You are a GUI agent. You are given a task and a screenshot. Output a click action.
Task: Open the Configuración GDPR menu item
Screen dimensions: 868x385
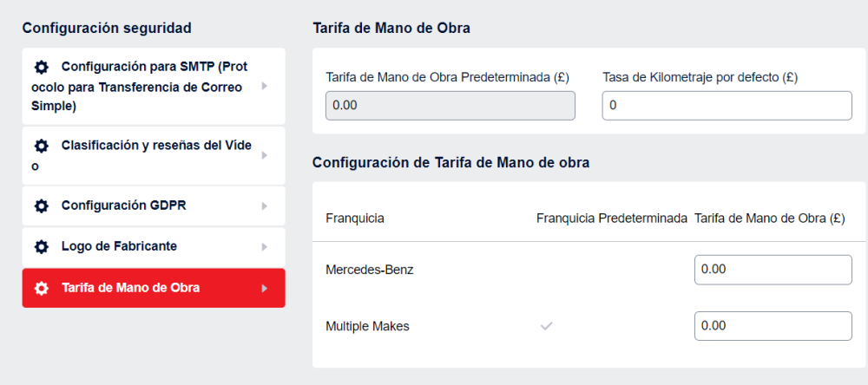point(124,206)
